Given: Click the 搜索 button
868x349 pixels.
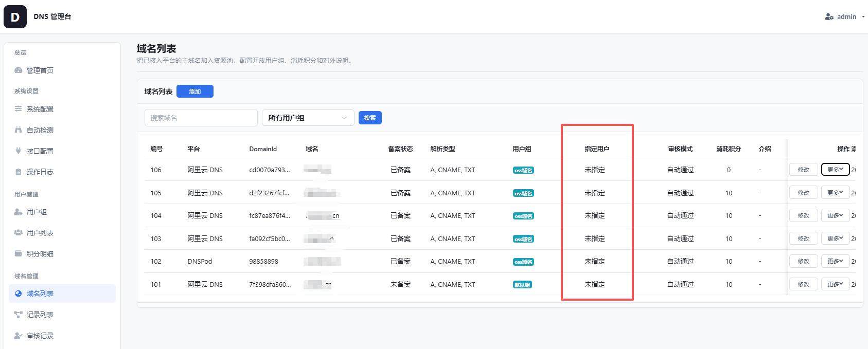Looking at the screenshot, I should (x=370, y=118).
